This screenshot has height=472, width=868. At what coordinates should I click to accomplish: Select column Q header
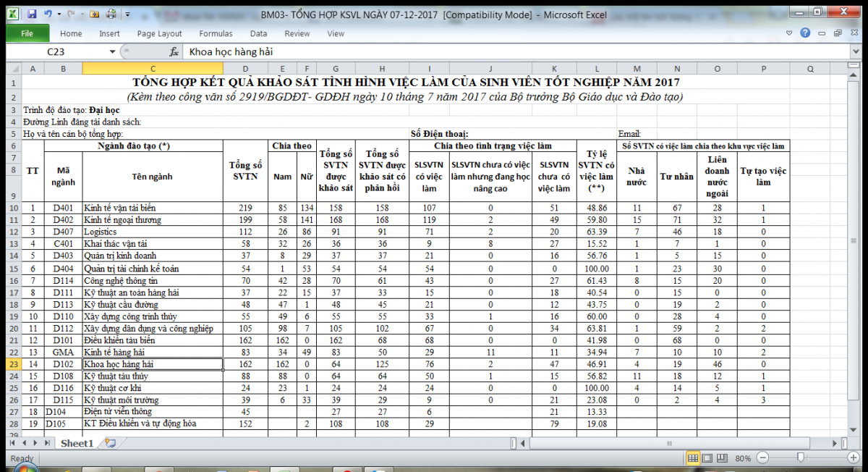click(812, 68)
